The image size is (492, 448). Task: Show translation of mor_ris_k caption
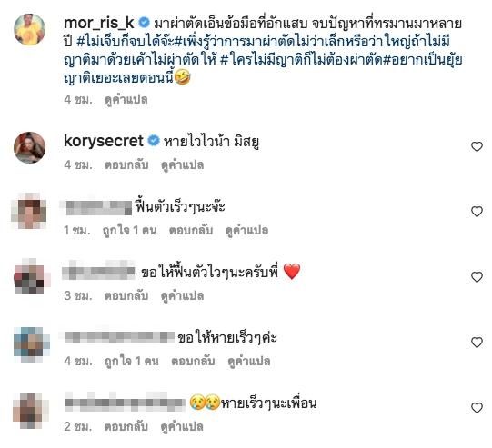coord(126,100)
